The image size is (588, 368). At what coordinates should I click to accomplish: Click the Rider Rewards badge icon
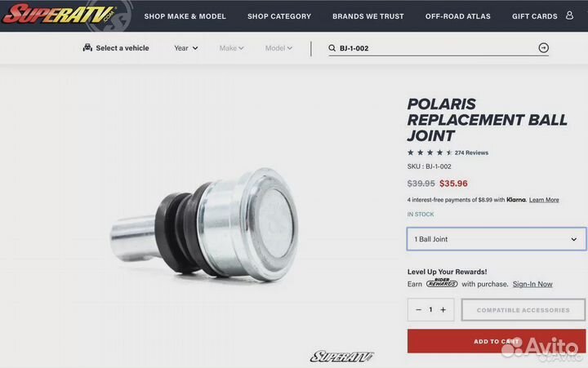pos(442,283)
